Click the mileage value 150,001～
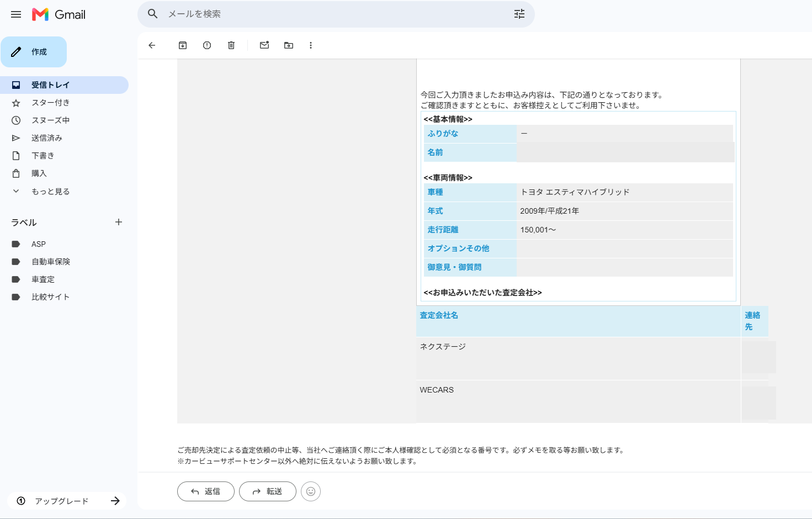This screenshot has width=812, height=519. point(538,230)
